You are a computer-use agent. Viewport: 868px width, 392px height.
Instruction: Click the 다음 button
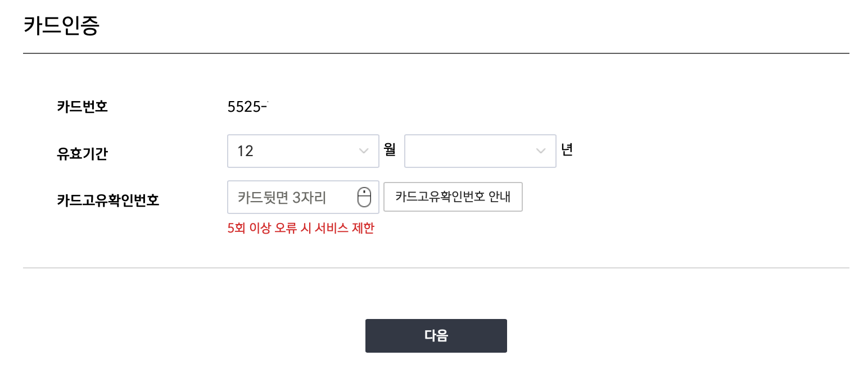tap(436, 336)
